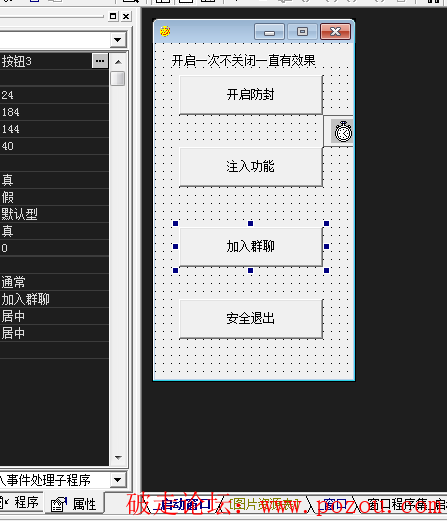
Task: Open the ellipsis button next to 按钮3
Action: (100, 61)
